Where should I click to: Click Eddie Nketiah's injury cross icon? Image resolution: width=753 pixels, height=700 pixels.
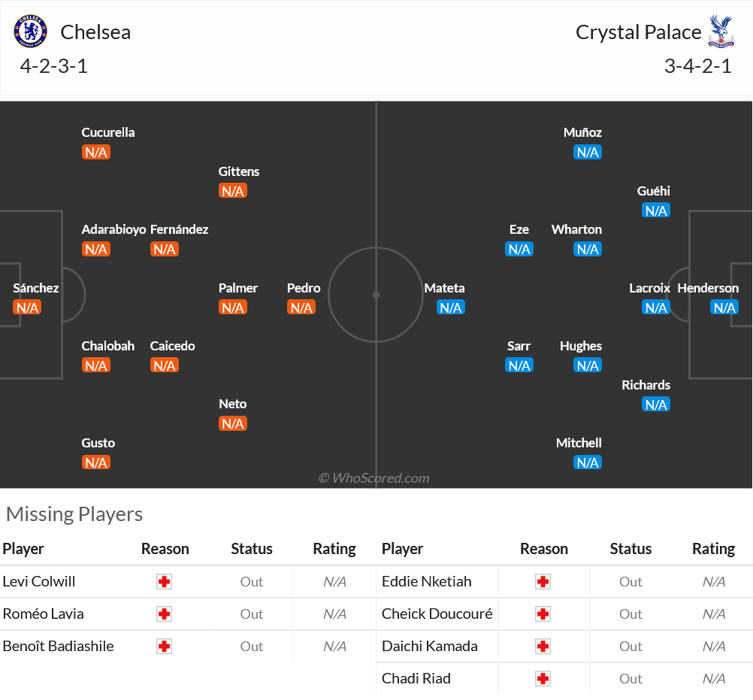543,582
